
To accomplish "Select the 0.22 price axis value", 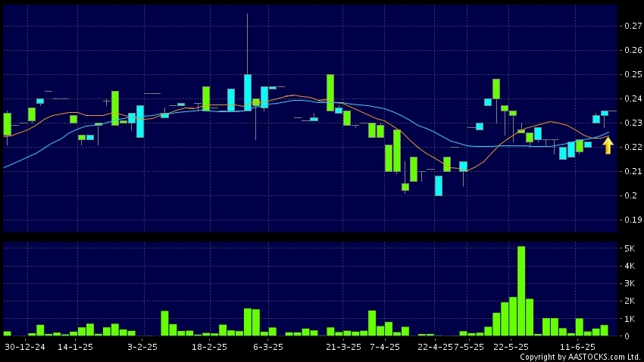I will click(x=633, y=147).
